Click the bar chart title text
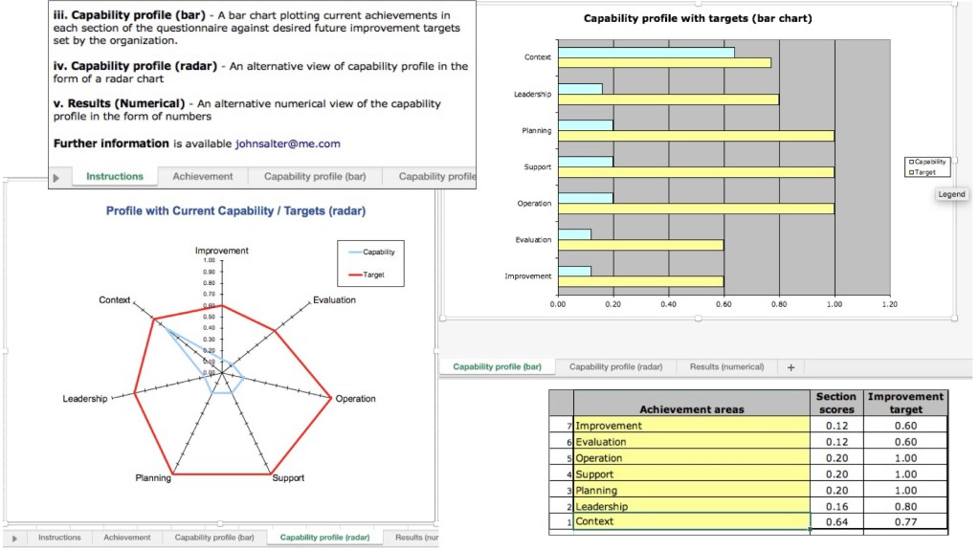 coord(698,18)
